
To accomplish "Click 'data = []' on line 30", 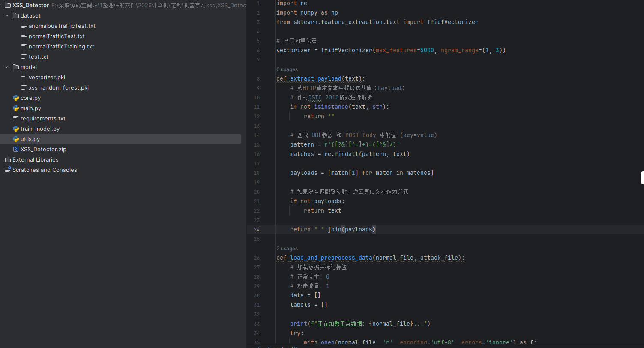I will coord(306,295).
